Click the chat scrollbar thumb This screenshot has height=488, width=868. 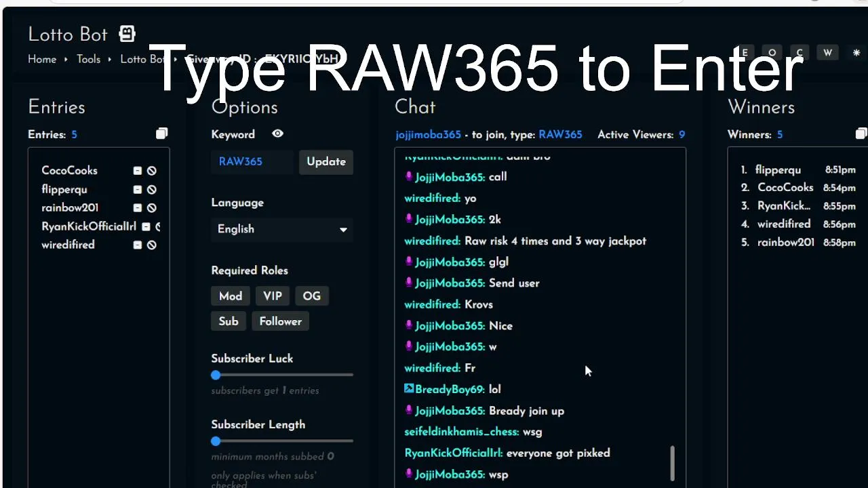tap(673, 462)
